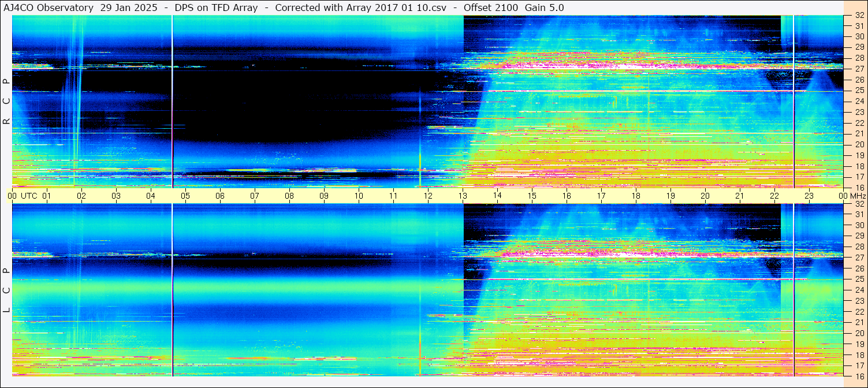Click the 18 hour mark on time axis

[x=636, y=196]
